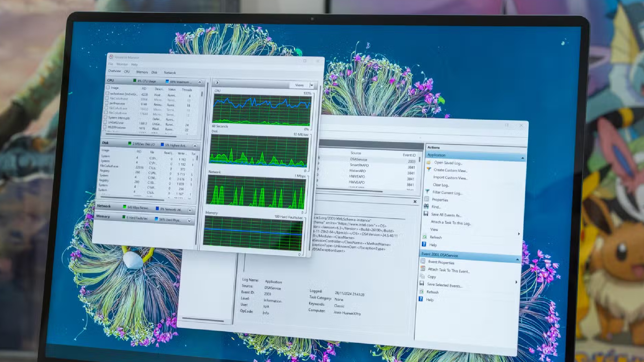Screen dimensions: 644x362
Task: Open the Views dropdown arrow
Action: [x=312, y=85]
